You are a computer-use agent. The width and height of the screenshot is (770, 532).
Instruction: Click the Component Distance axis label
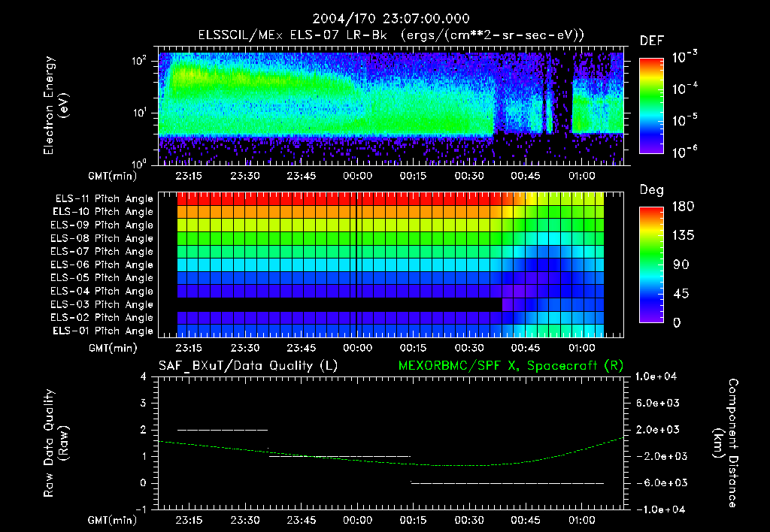click(x=726, y=443)
